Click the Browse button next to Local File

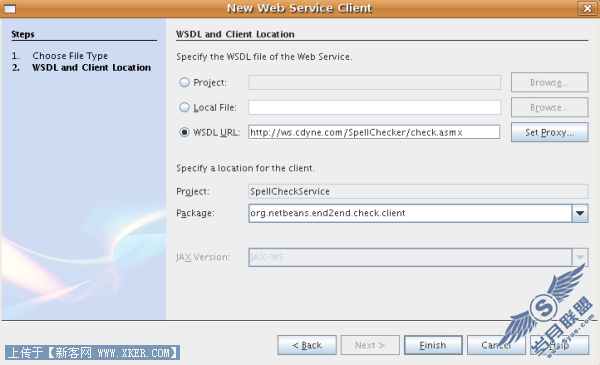[549, 108]
